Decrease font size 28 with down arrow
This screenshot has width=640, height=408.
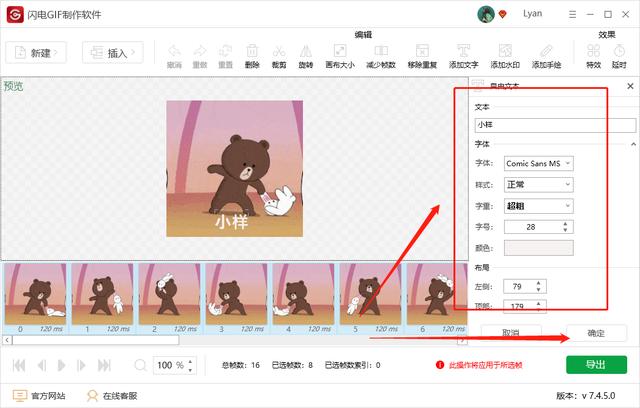click(x=565, y=230)
